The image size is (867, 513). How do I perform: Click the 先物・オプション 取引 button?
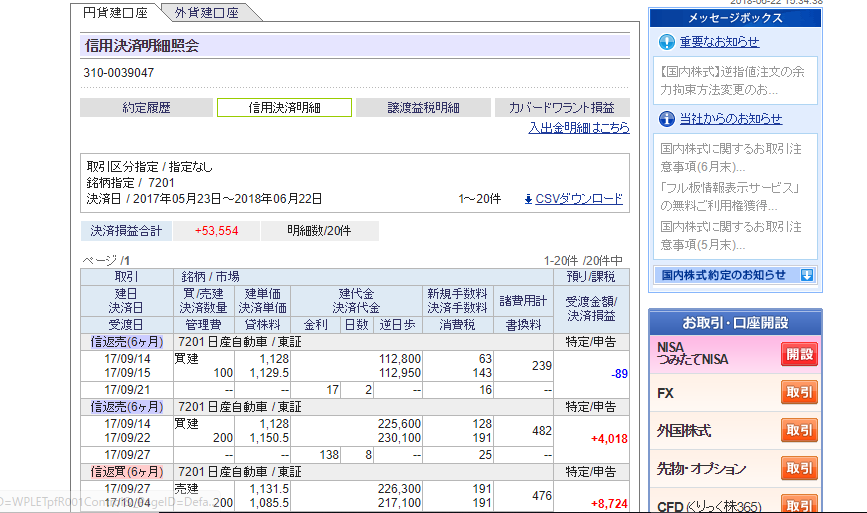point(799,468)
